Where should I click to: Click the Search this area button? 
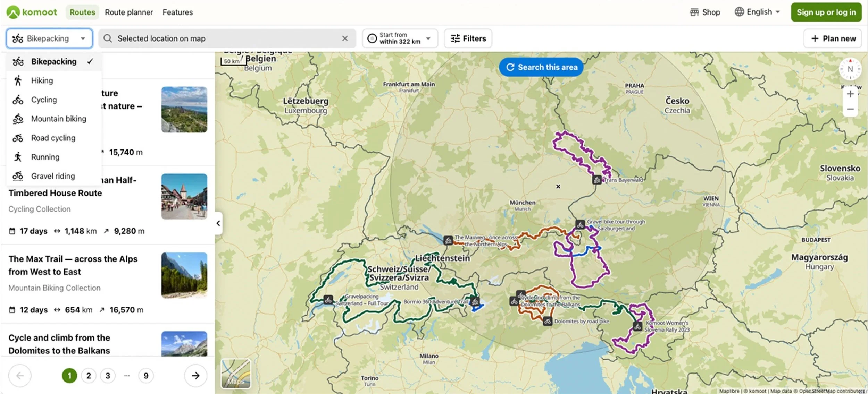point(541,67)
